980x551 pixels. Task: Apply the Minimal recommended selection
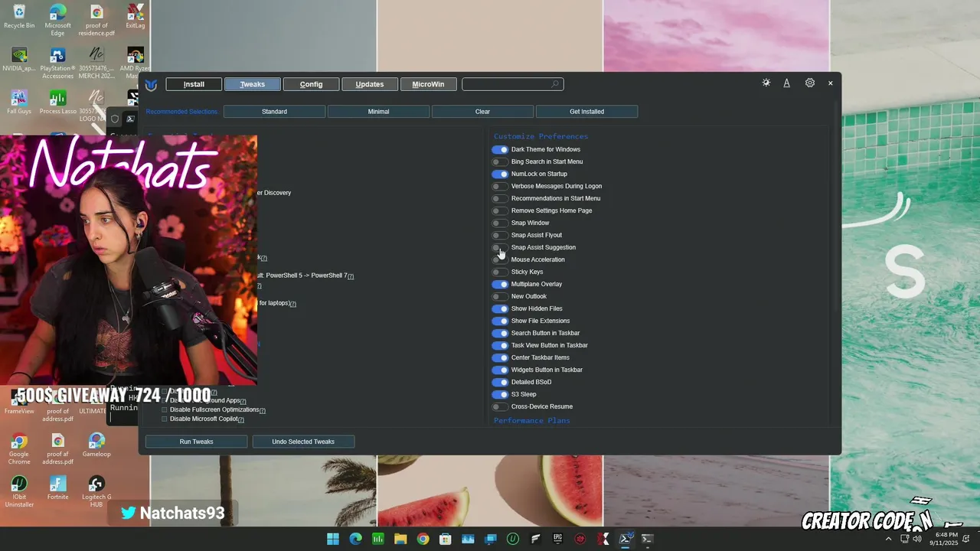click(378, 112)
